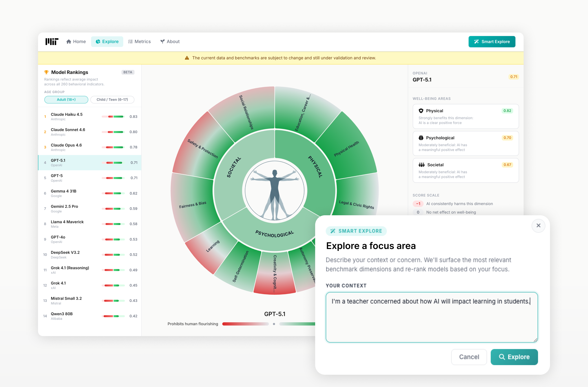The width and height of the screenshot is (588, 387).
Task: Click the Fairness & Bias segment
Action: (x=193, y=205)
